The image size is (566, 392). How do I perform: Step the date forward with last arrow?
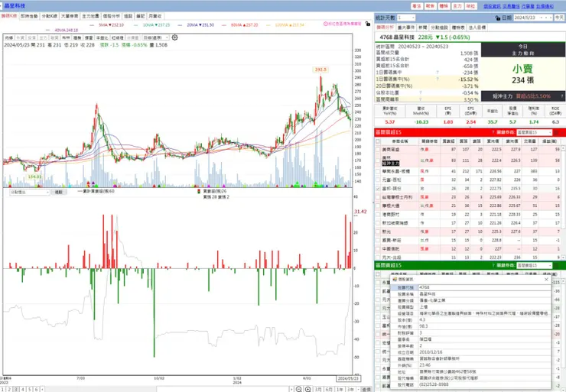(x=551, y=18)
